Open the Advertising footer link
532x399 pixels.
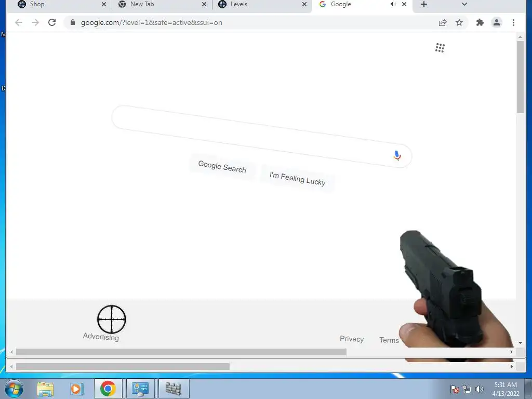click(x=101, y=337)
